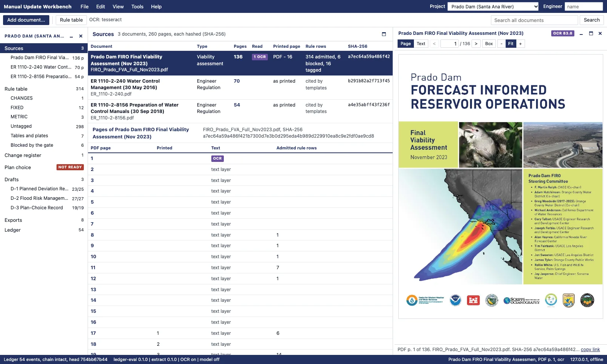
Task: Focus the Search all documents field
Action: point(535,20)
